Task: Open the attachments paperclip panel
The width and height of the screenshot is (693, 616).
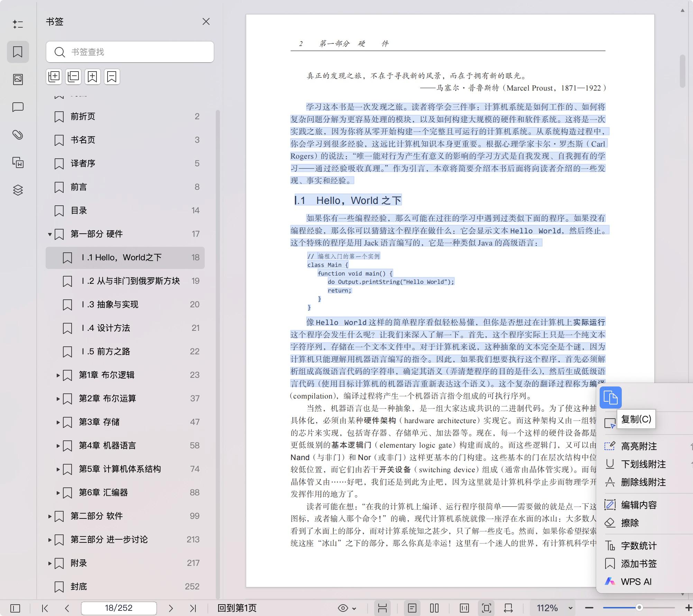Action: [18, 135]
